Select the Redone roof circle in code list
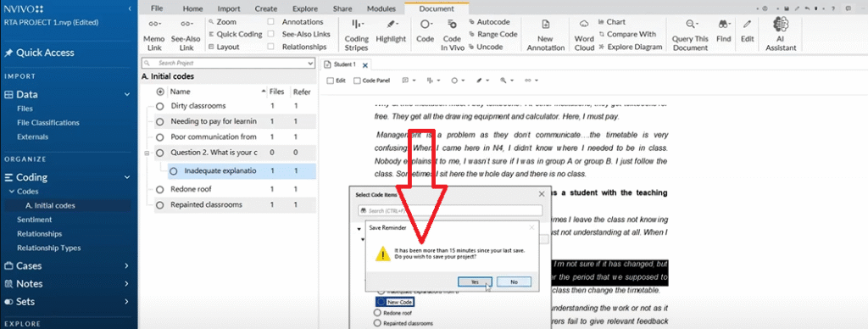 point(160,189)
